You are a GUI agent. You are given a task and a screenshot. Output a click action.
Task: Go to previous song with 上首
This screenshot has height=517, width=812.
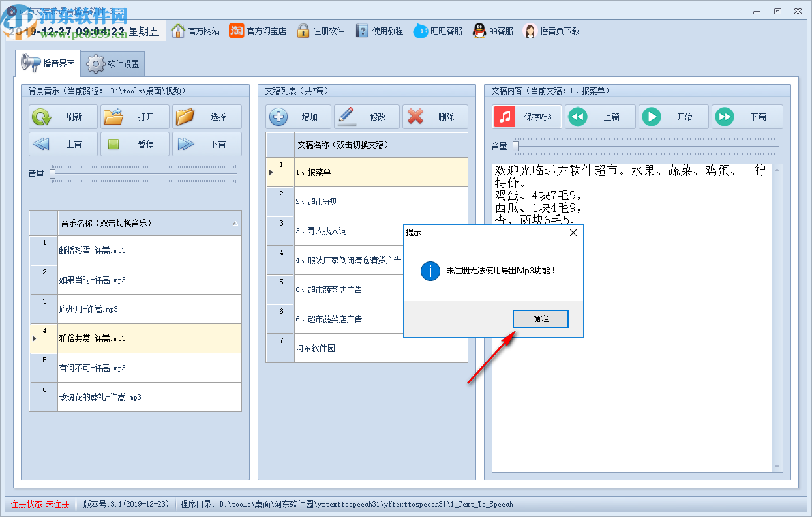(x=63, y=144)
